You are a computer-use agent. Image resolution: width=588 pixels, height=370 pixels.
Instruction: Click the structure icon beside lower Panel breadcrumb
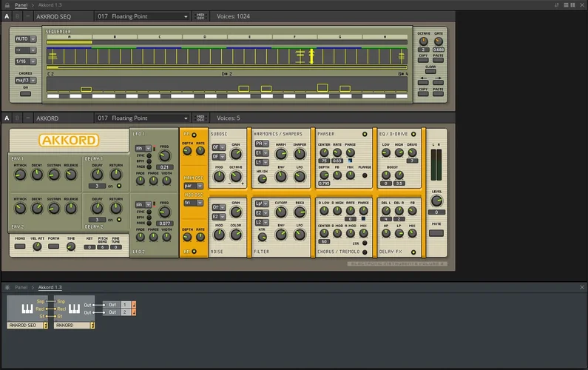click(7, 287)
